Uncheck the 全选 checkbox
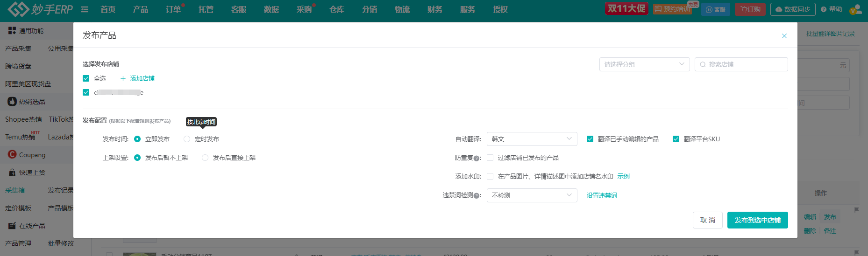Screen dimensions: 868x256 [86, 78]
